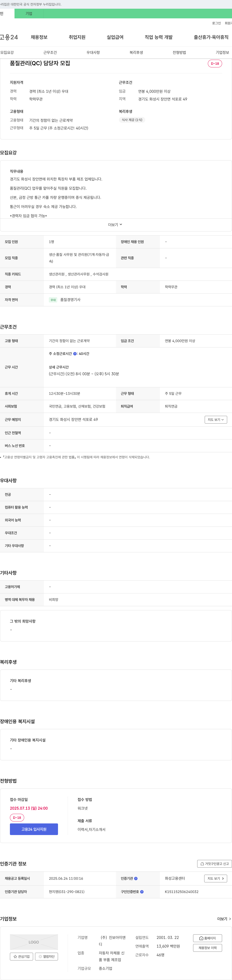232x980 pixels.
Task: Click the 고용24 입사지원 button
Action: point(34,829)
